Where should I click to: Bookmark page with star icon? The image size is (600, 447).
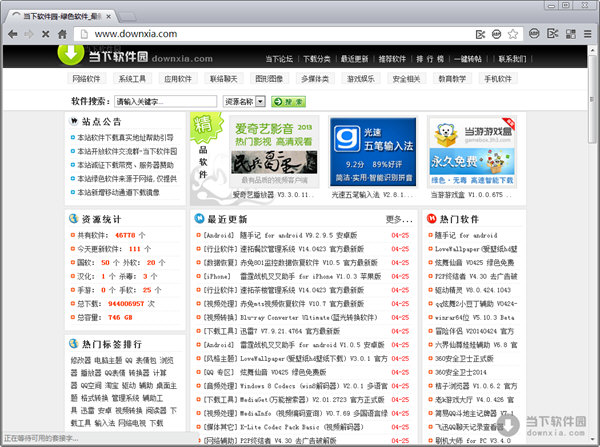tap(513, 34)
